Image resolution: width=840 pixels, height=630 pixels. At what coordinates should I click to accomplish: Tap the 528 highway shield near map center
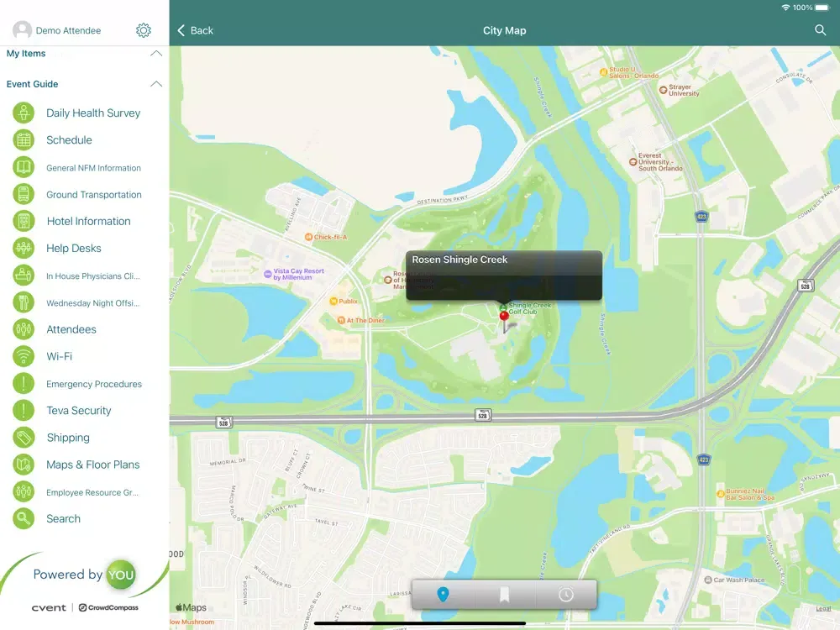point(482,415)
